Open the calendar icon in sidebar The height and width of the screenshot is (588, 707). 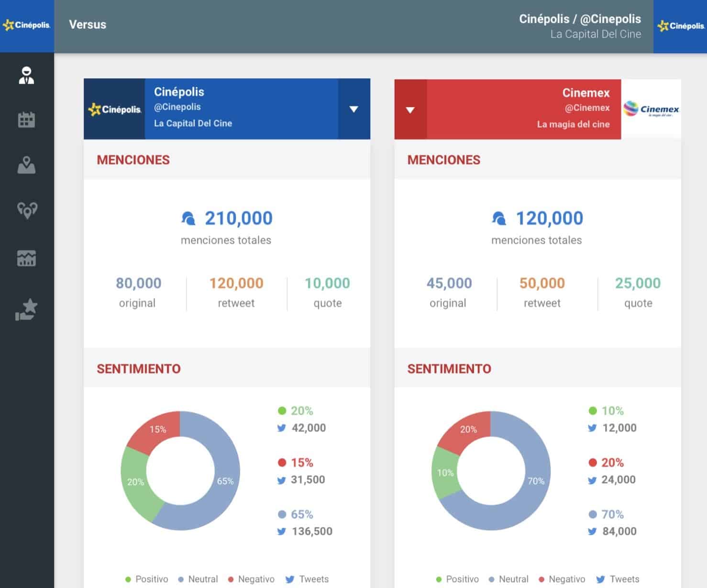(x=26, y=120)
